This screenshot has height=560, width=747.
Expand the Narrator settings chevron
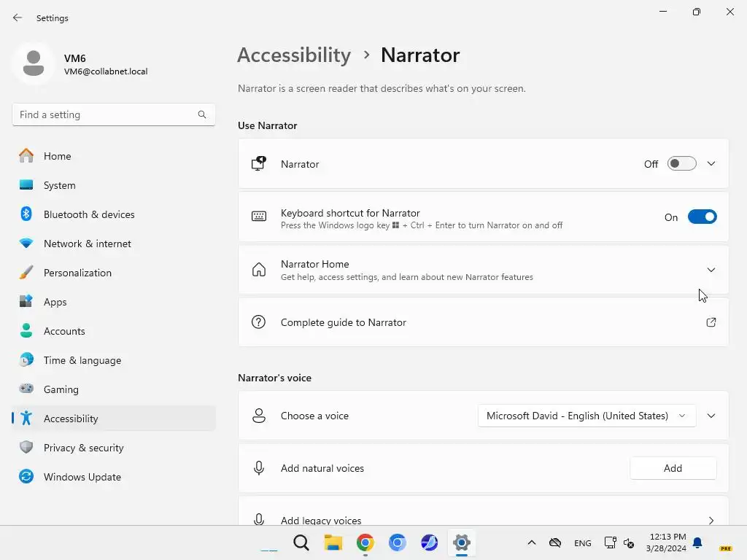(x=711, y=164)
